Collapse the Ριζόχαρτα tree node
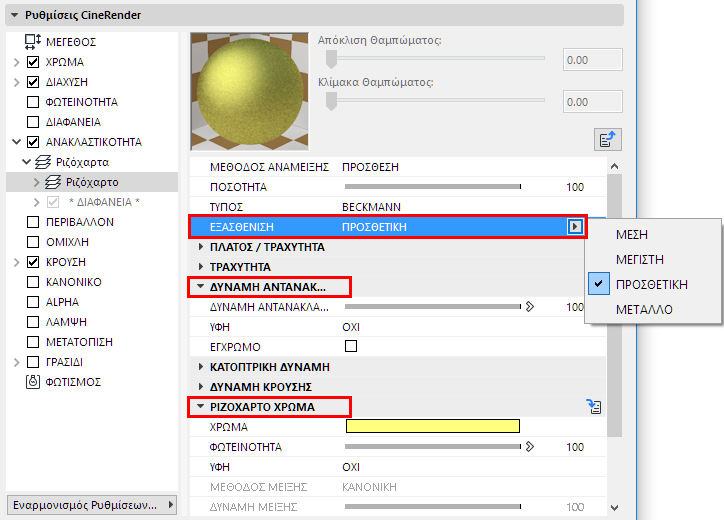 [x=26, y=162]
